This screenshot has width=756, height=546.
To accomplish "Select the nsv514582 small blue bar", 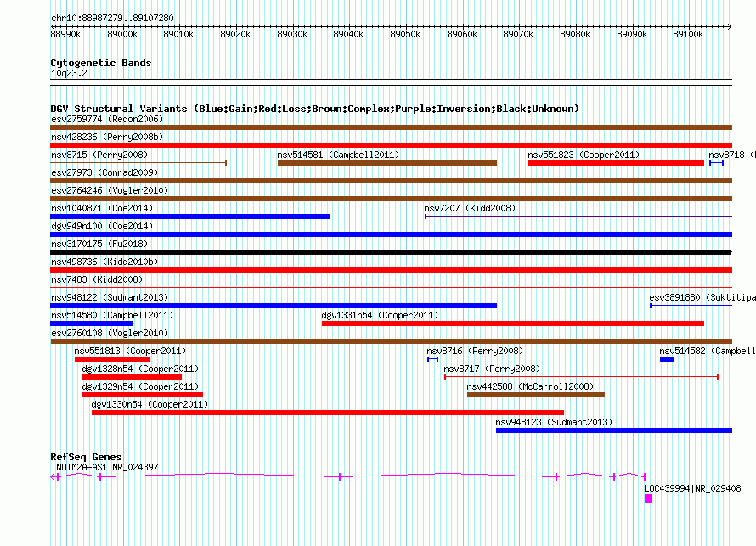I will tap(667, 359).
